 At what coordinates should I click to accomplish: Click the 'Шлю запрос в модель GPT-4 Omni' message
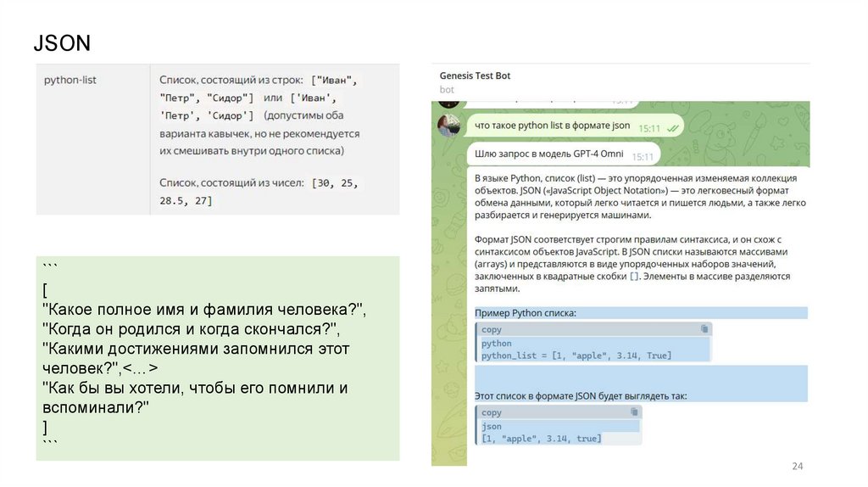click(548, 154)
